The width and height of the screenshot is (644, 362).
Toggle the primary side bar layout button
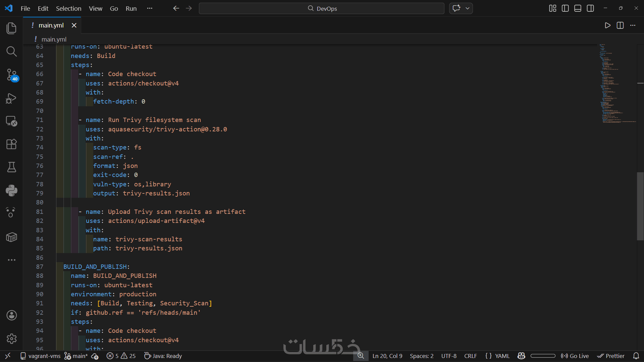pyautogui.click(x=565, y=8)
